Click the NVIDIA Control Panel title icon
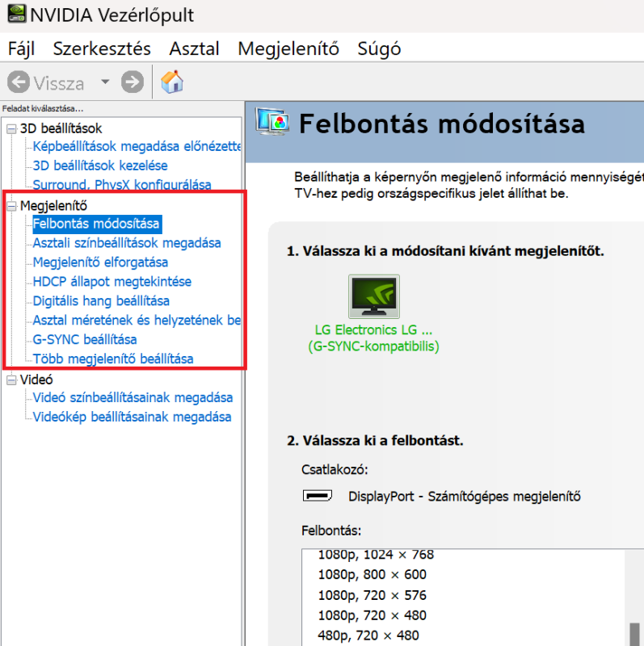Screen dimensions: 644x646 (17, 13)
